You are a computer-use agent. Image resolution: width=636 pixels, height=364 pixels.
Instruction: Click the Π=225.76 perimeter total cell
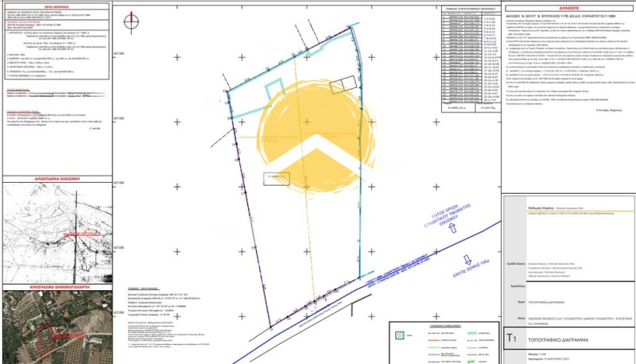coord(488,108)
